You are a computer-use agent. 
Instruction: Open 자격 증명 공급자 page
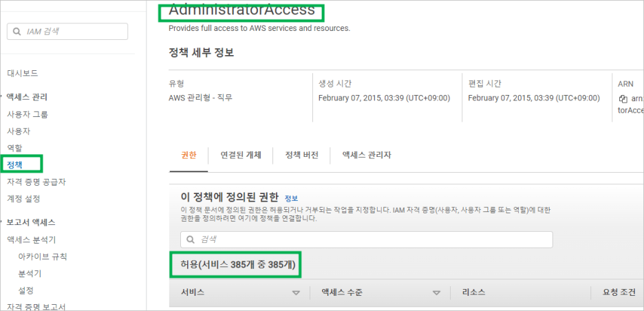(x=36, y=182)
